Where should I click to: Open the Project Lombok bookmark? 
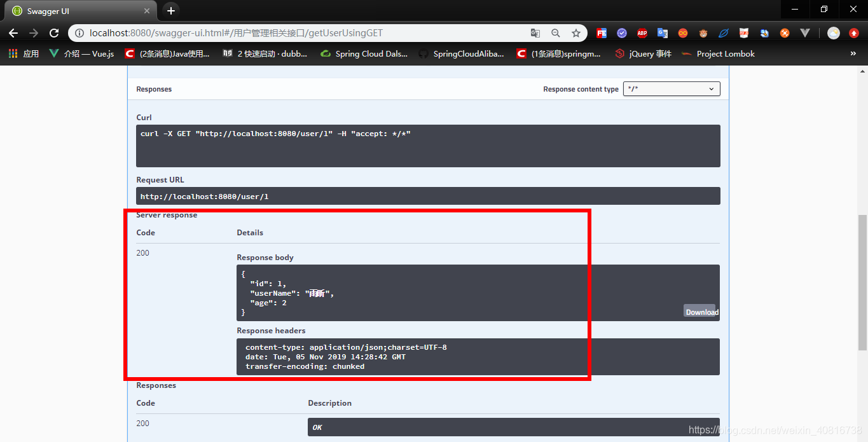pos(718,54)
